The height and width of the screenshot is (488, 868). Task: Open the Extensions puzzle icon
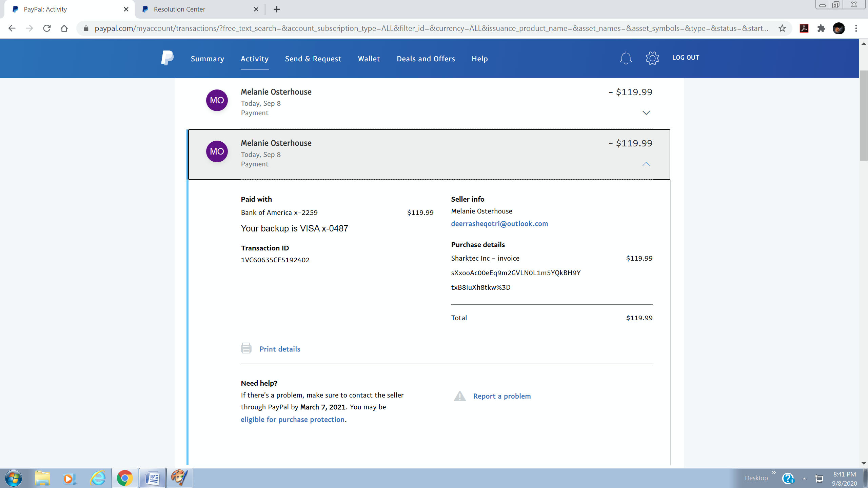point(821,28)
